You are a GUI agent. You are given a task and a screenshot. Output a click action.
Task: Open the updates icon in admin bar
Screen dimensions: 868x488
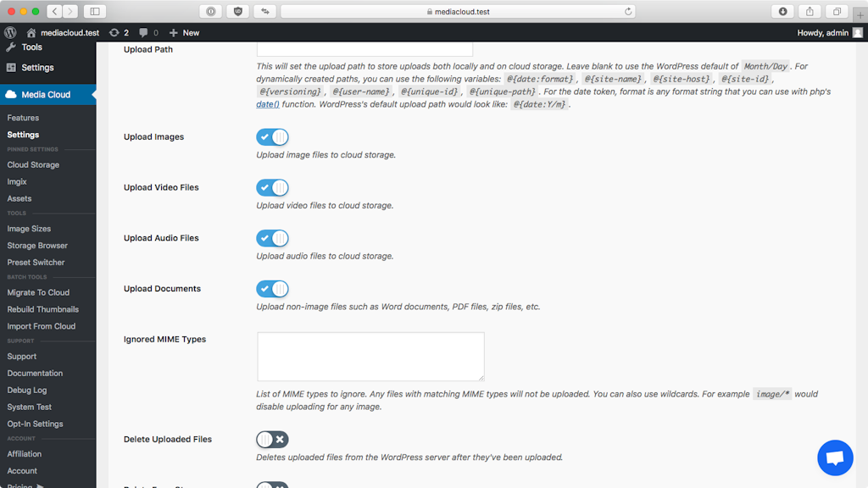point(119,32)
